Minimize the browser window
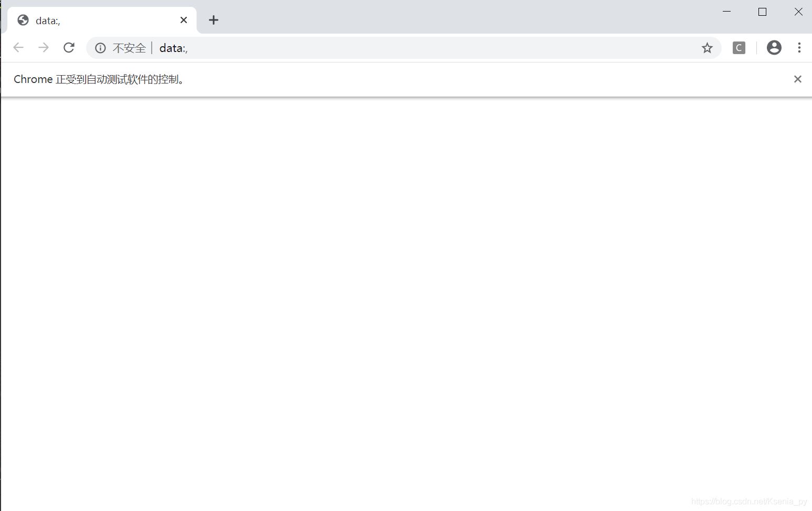 [x=727, y=12]
